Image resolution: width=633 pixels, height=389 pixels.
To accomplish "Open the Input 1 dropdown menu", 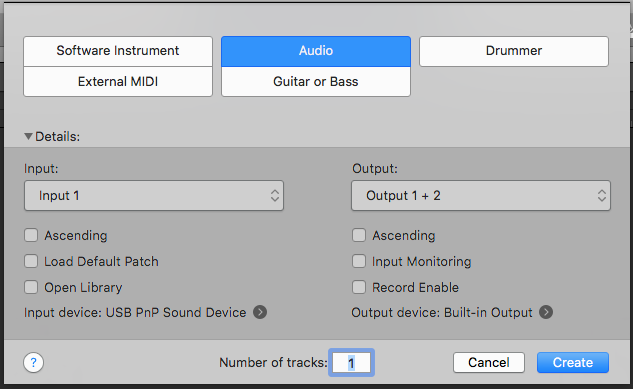I will coord(154,196).
